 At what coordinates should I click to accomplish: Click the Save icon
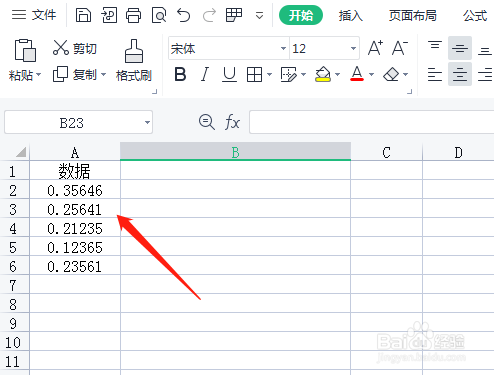(x=83, y=15)
